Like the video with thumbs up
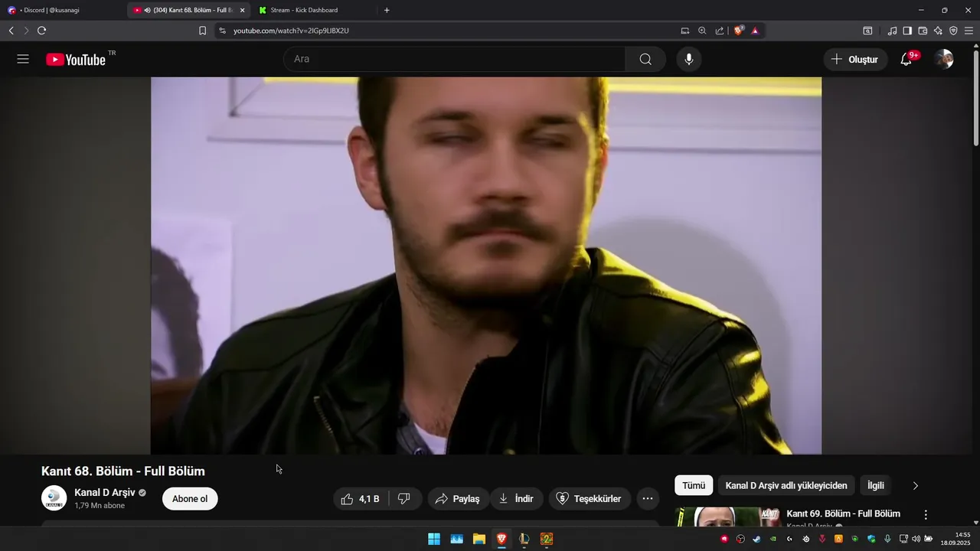The height and width of the screenshot is (551, 980). click(x=360, y=499)
